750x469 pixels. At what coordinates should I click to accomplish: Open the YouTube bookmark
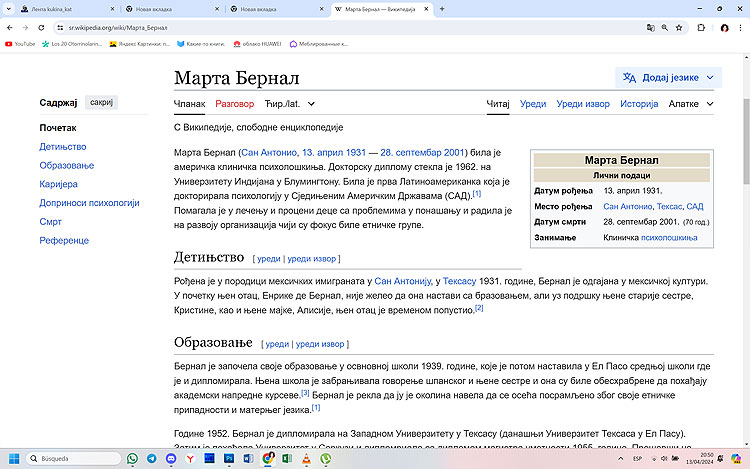[20, 44]
